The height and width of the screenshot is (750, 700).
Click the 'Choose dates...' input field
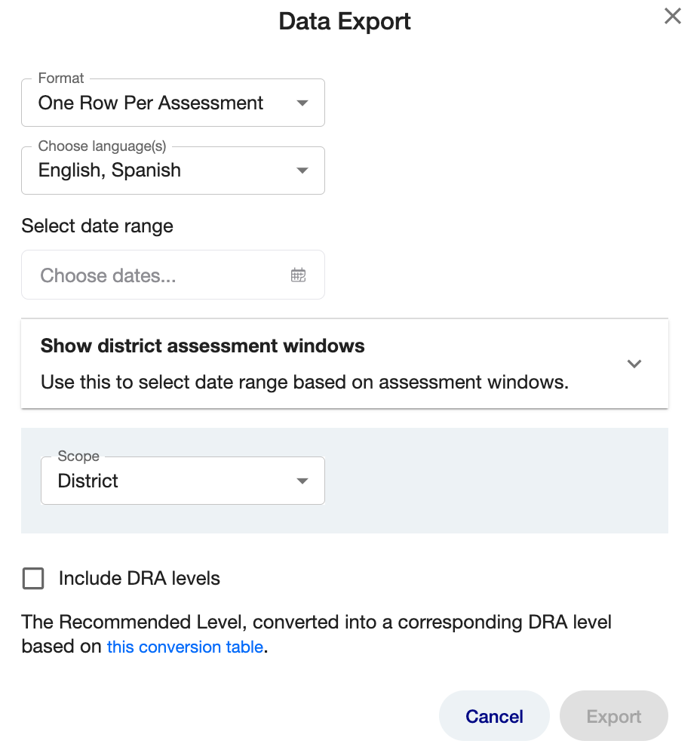pos(173,275)
